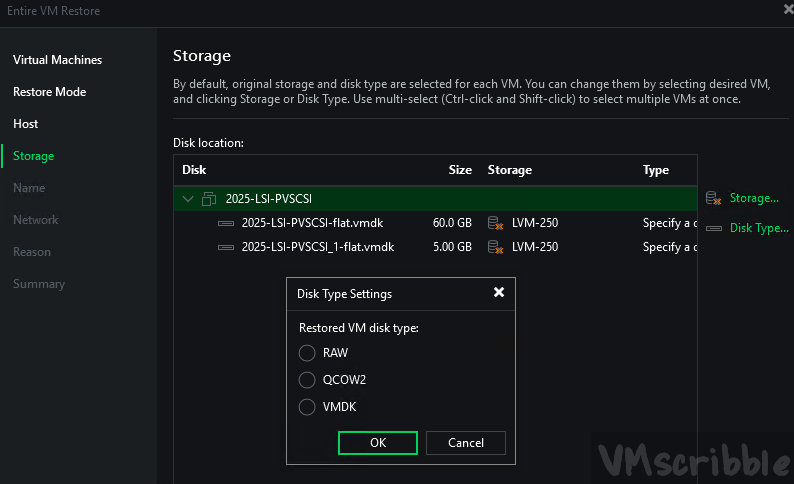Image resolution: width=794 pixels, height=484 pixels.
Task: Click disk icon of 2025-LSI-PVSCSI_1-flat.vmdk
Action: (226, 247)
